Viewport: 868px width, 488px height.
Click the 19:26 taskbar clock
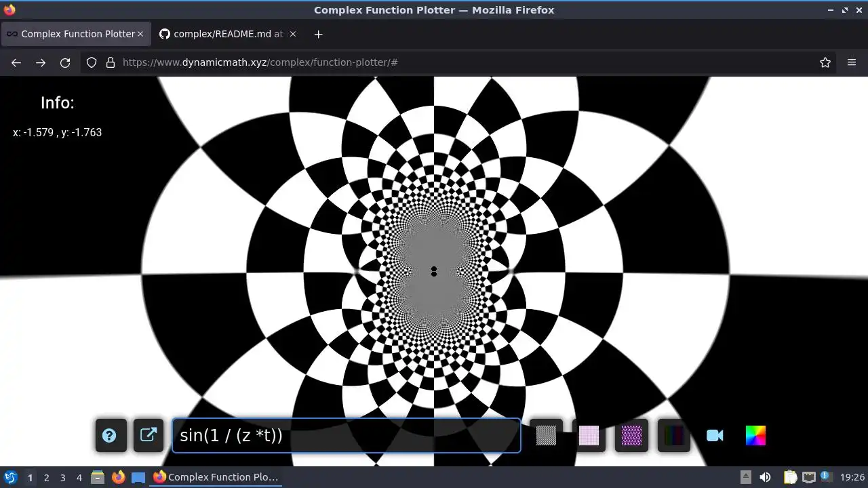pos(852,477)
